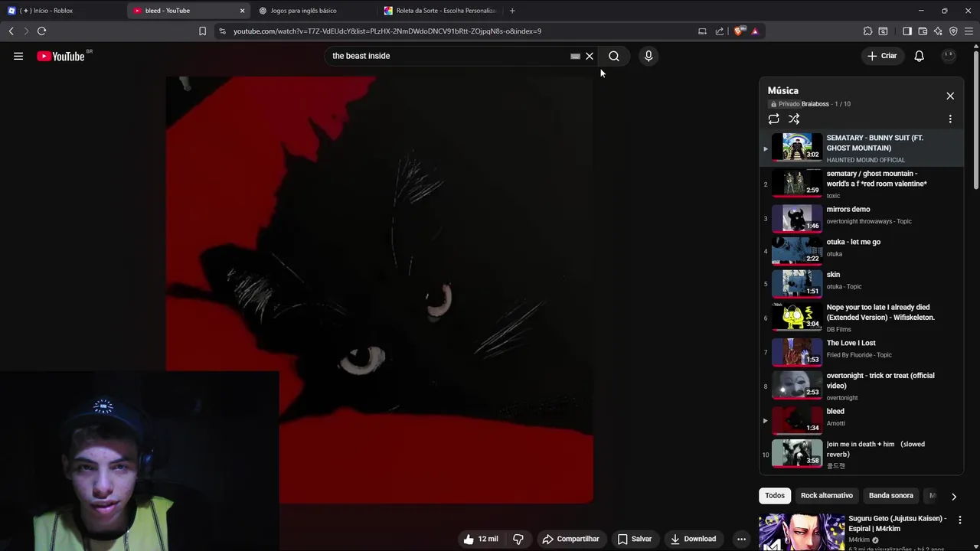Click the magnifier search button
Screen dimensions: 980x551
click(614, 56)
